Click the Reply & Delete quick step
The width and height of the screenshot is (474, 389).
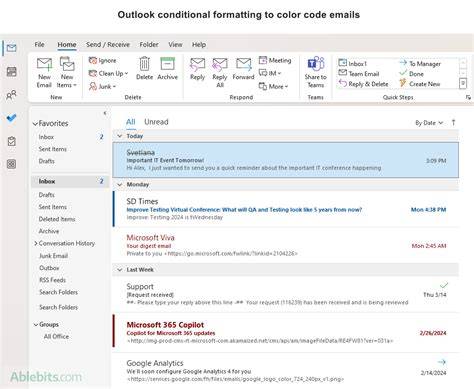[363, 84]
